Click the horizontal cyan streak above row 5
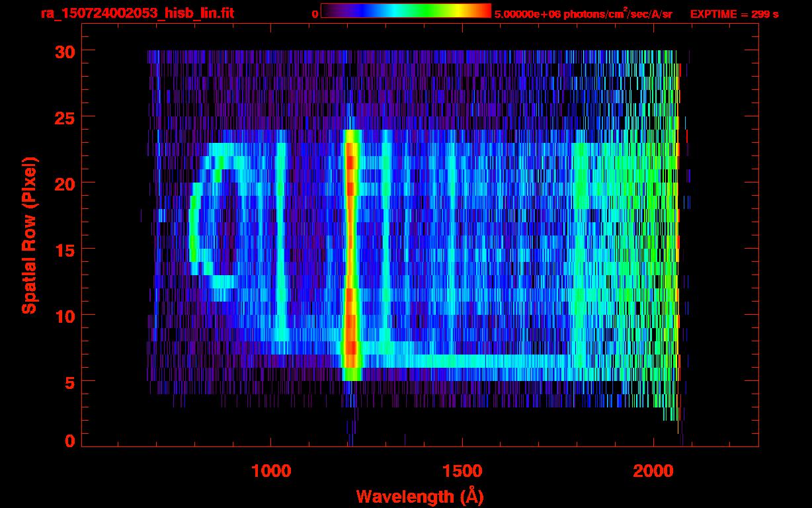The height and width of the screenshot is (508, 812). [463, 361]
